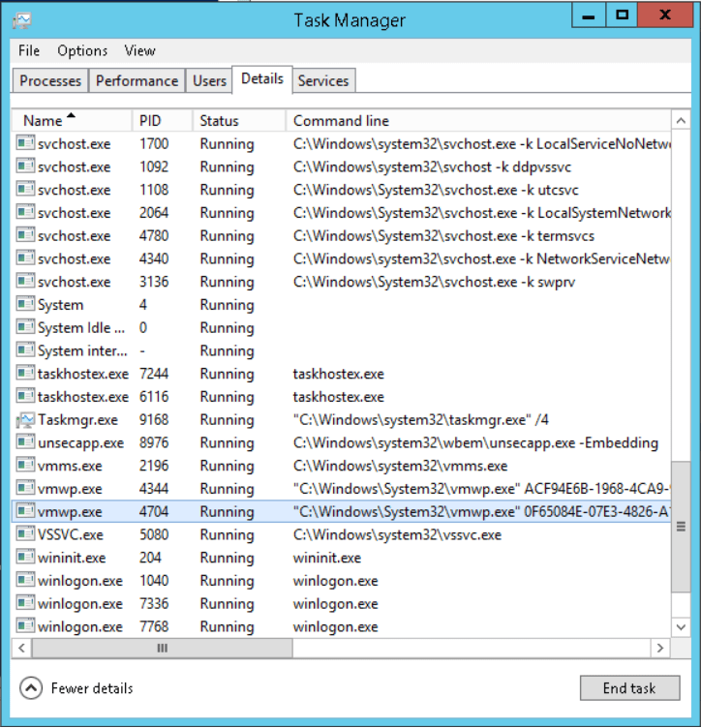Click the svchost.exe -k utcsvc command line
Viewport: 701px width, 728px height.
[x=436, y=190]
